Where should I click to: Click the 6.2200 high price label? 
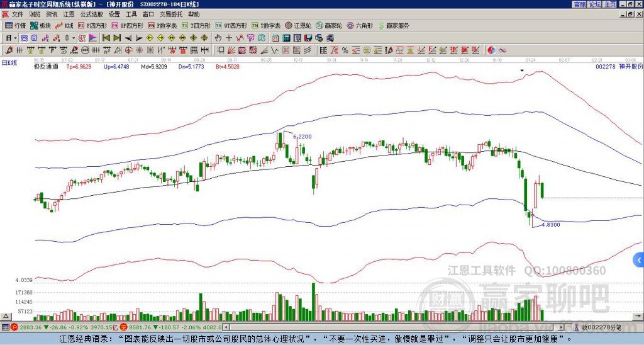[x=303, y=137]
